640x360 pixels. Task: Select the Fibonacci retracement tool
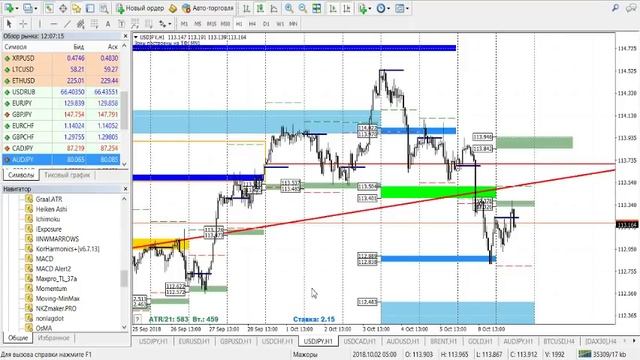(94, 24)
